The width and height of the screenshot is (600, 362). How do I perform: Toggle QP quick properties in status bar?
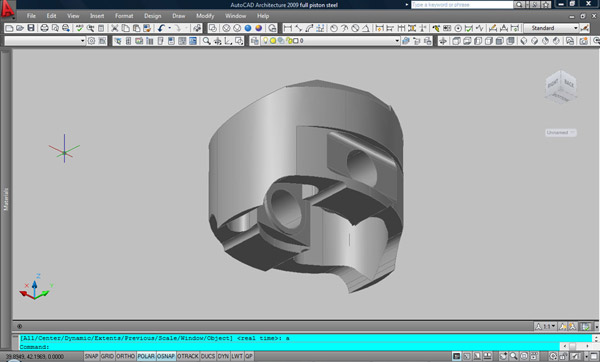(x=249, y=356)
